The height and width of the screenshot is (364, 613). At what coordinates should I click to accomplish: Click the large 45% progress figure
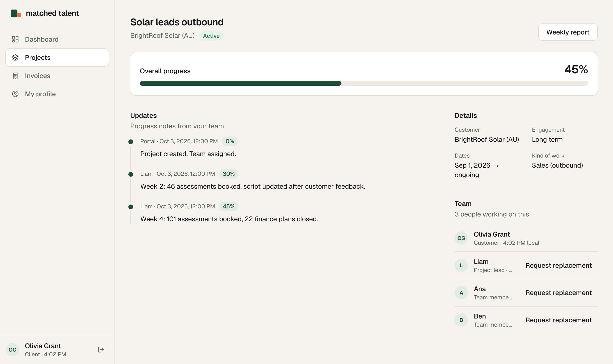[x=576, y=69]
